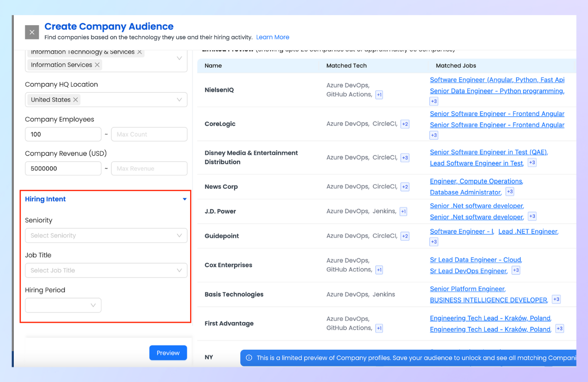Screen dimensions: 588x382
Task: Click the info icon in the preview banner
Action: [x=249, y=358]
